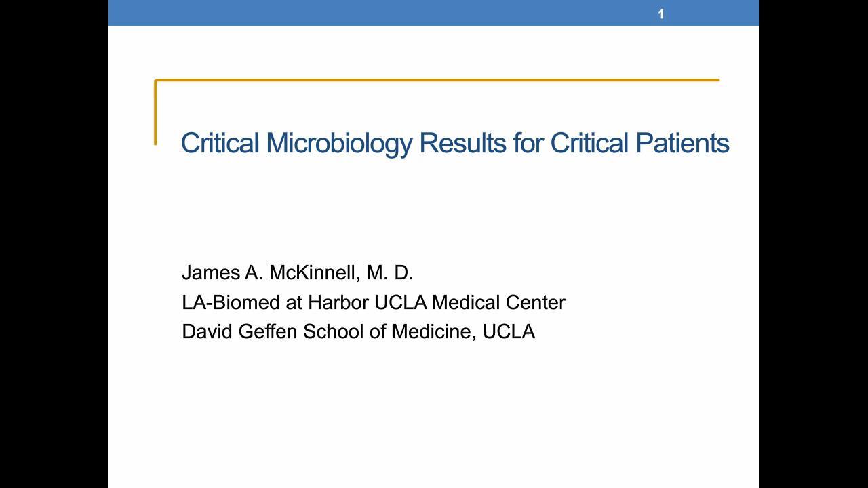Click the David Geffen School of Medicine line

click(358, 331)
